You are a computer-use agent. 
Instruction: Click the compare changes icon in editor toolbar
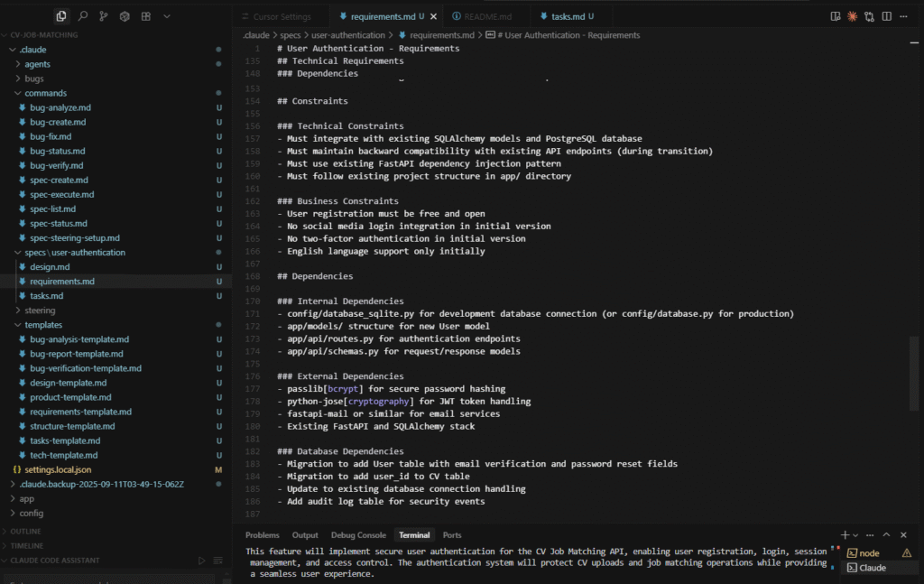coord(869,16)
